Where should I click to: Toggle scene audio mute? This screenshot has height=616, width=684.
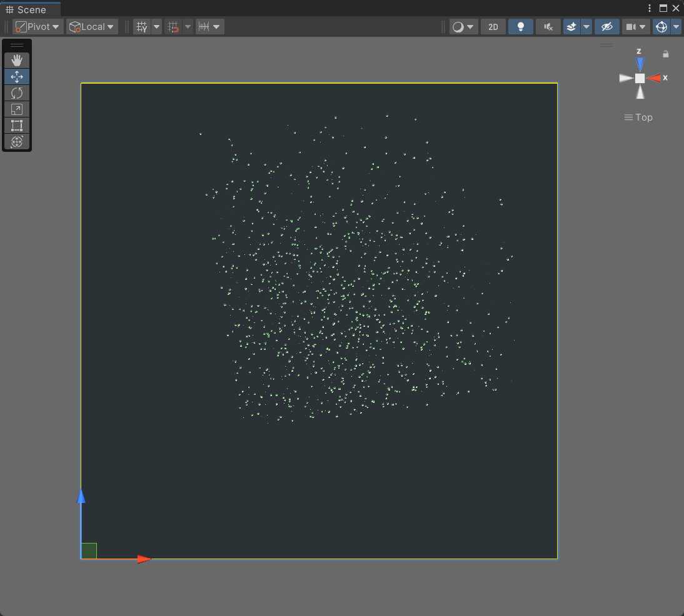click(548, 27)
